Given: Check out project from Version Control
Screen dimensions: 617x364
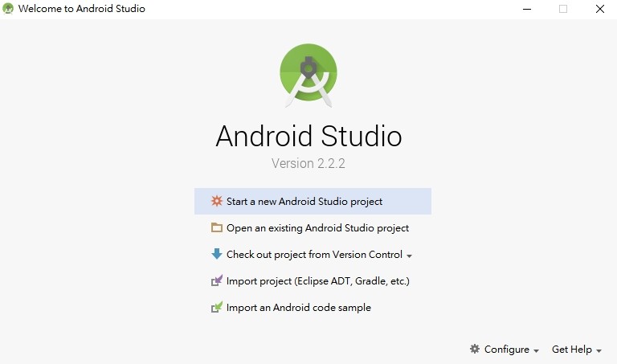Looking at the screenshot, I should point(314,254).
